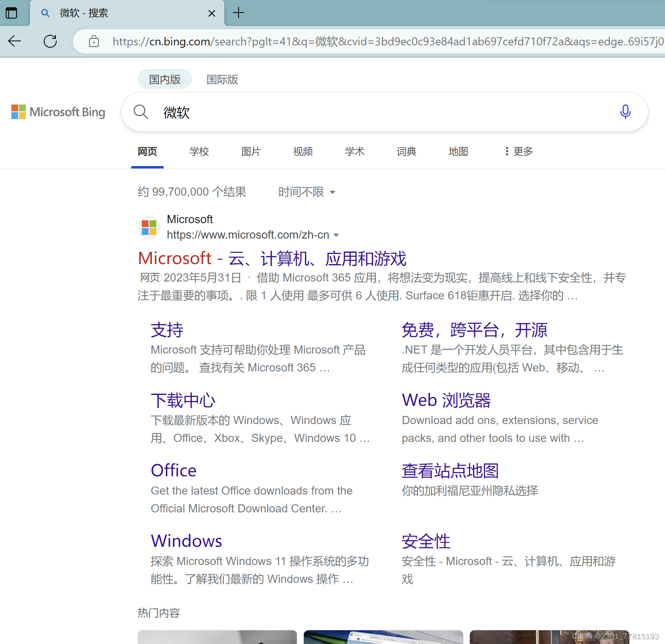The image size is (665, 644).
Task: Click the magnifier icon in Bing search box
Action: pyautogui.click(x=141, y=112)
